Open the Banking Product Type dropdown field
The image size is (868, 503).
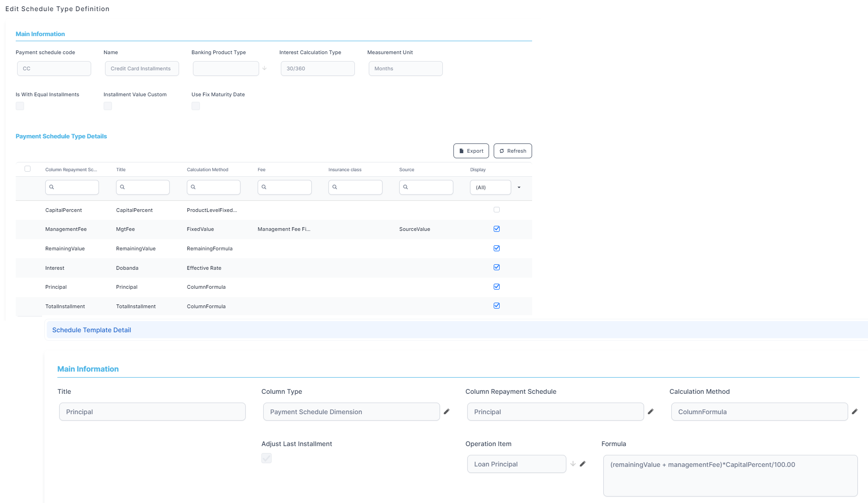226,68
